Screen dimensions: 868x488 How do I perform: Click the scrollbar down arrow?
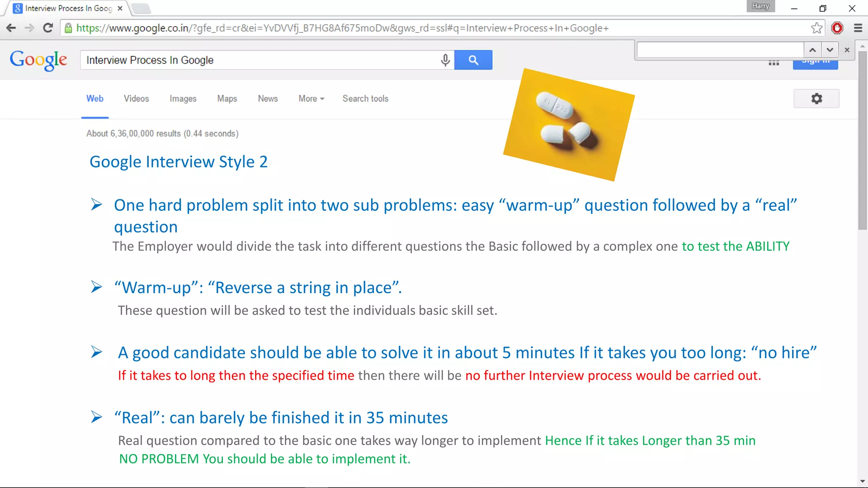point(862,482)
